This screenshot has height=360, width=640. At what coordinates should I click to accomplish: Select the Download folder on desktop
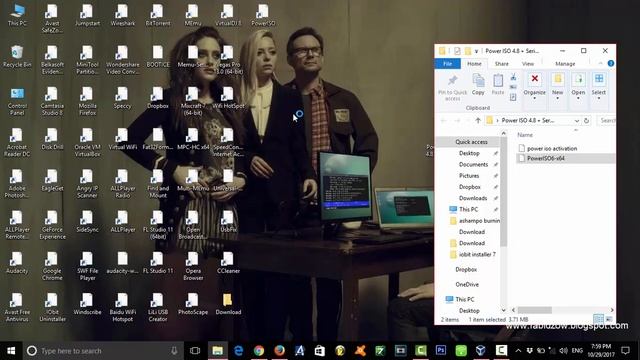pyautogui.click(x=228, y=304)
